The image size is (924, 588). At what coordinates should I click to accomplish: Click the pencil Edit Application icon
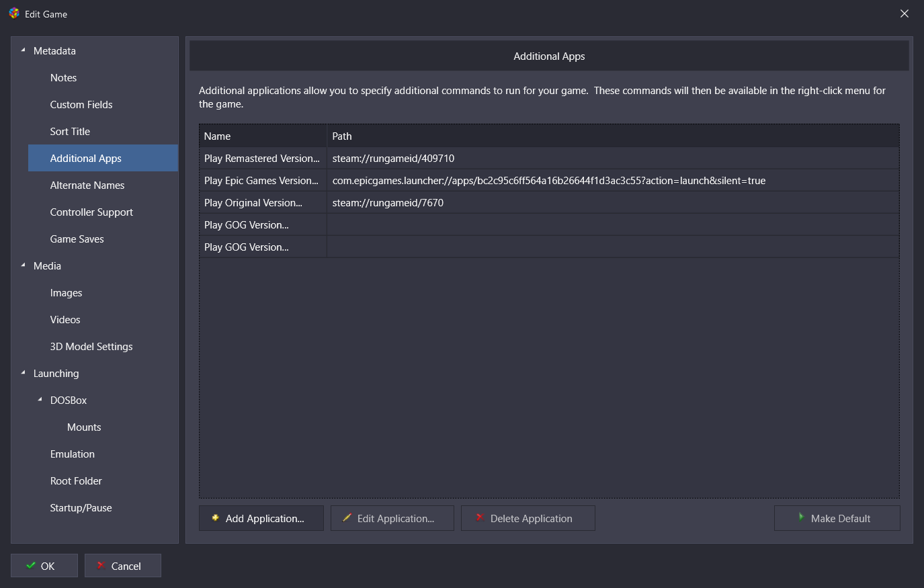click(347, 518)
